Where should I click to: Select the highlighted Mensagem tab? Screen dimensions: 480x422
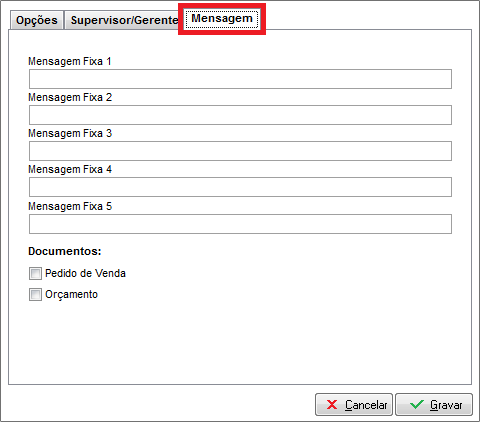click(222, 18)
